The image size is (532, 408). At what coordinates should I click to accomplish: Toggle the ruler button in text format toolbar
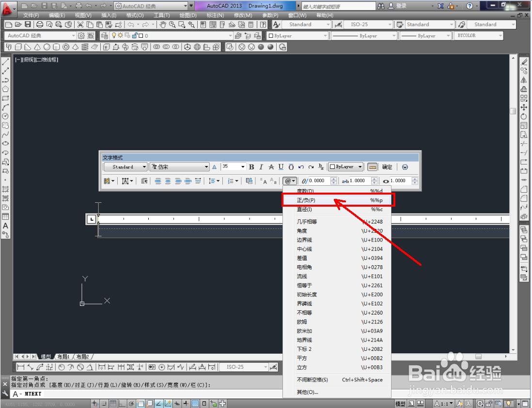click(372, 166)
